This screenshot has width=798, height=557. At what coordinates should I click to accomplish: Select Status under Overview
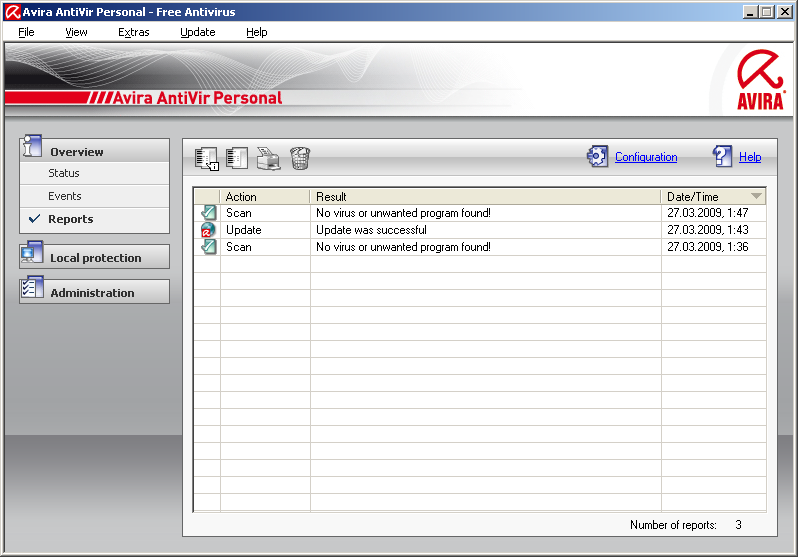click(95, 173)
